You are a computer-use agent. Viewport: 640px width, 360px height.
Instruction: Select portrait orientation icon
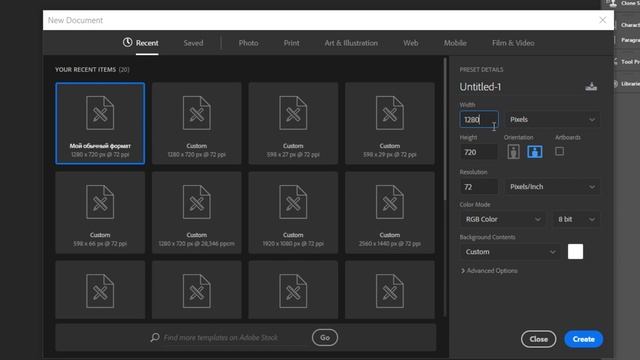click(513, 152)
